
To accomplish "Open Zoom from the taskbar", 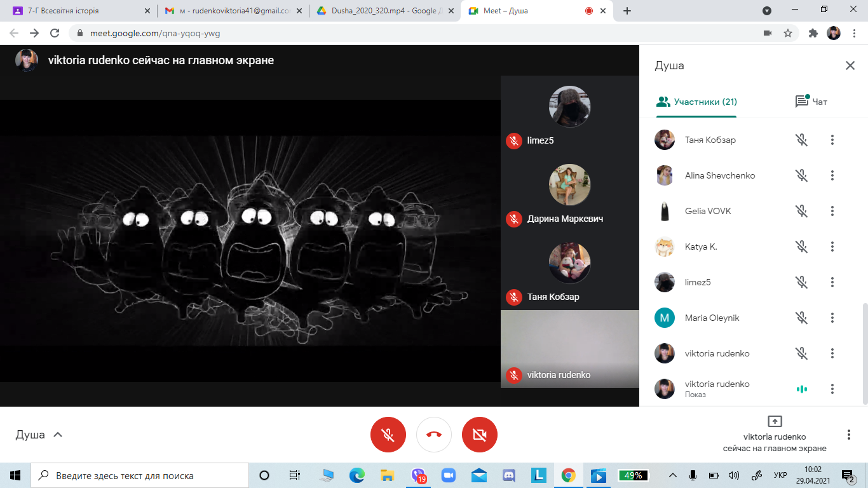I will click(x=449, y=475).
